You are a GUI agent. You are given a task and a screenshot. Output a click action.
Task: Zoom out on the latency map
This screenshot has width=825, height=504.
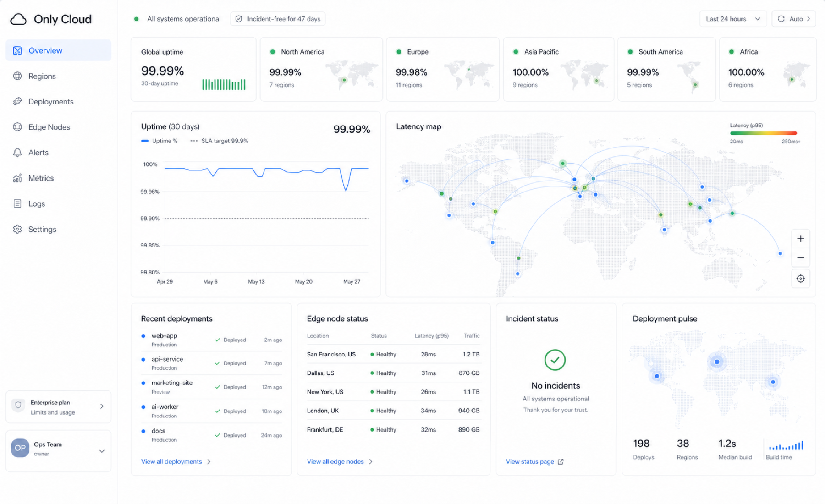[x=801, y=257]
